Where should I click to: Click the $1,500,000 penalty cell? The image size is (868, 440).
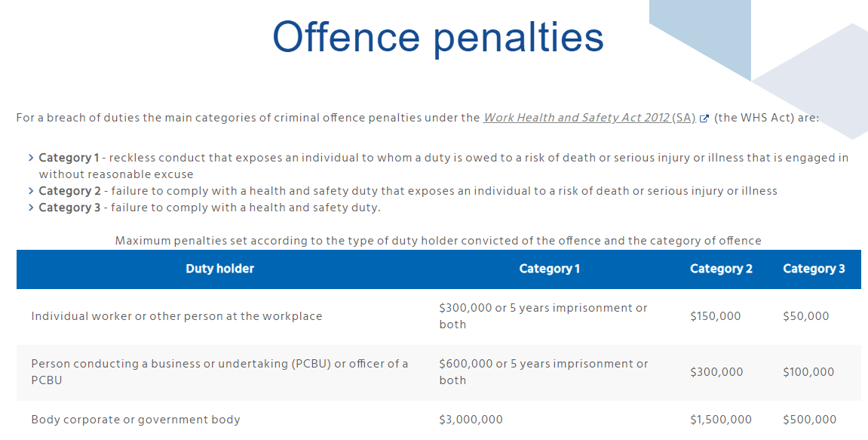click(x=721, y=420)
